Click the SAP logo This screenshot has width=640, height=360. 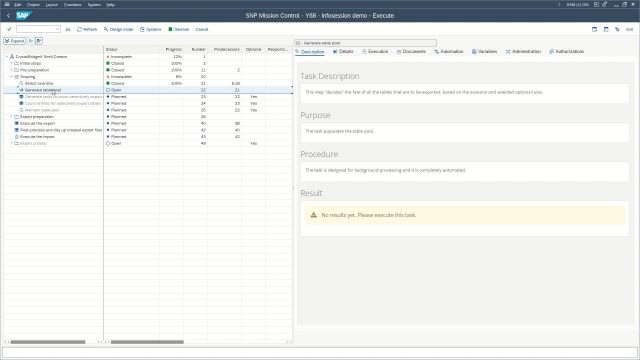tap(23, 16)
